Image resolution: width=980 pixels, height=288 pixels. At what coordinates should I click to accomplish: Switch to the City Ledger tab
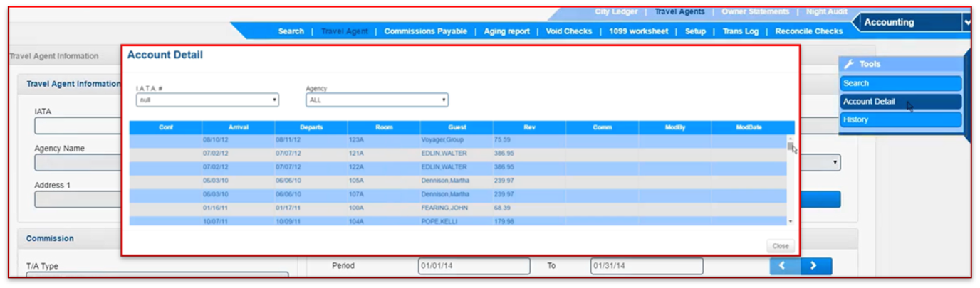[616, 11]
